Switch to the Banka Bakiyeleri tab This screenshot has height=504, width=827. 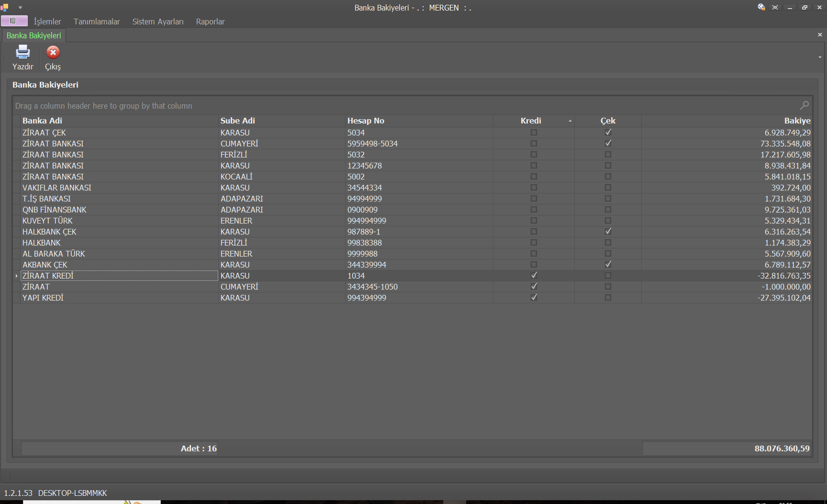[34, 35]
